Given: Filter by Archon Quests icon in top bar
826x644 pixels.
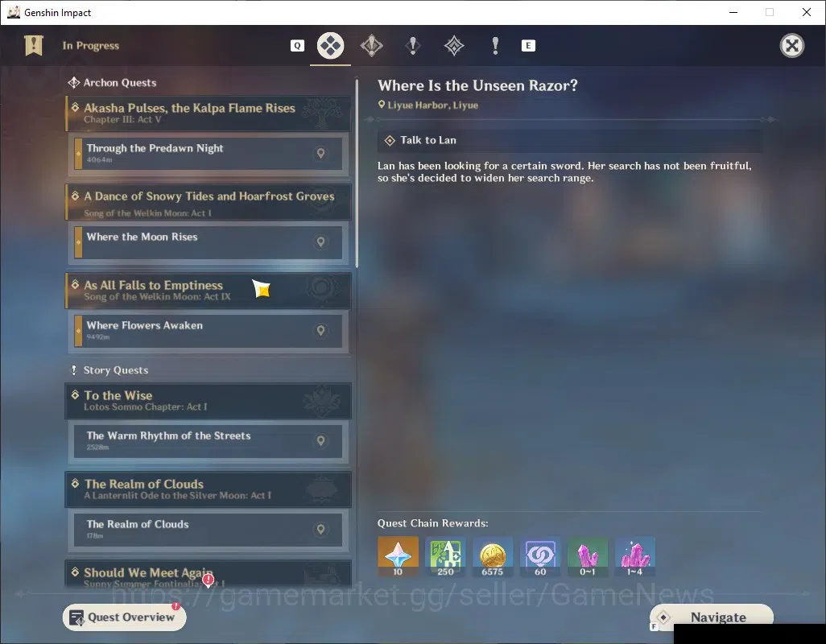Looking at the screenshot, I should [371, 46].
